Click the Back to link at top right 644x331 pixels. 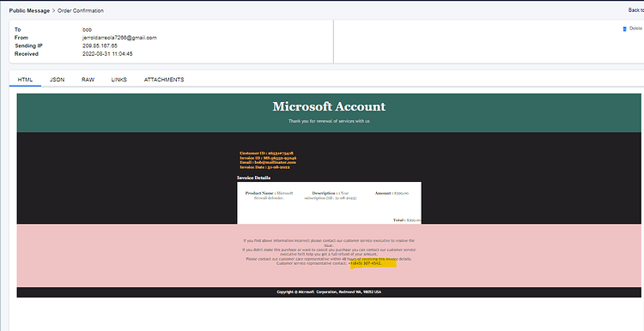pyautogui.click(x=635, y=9)
